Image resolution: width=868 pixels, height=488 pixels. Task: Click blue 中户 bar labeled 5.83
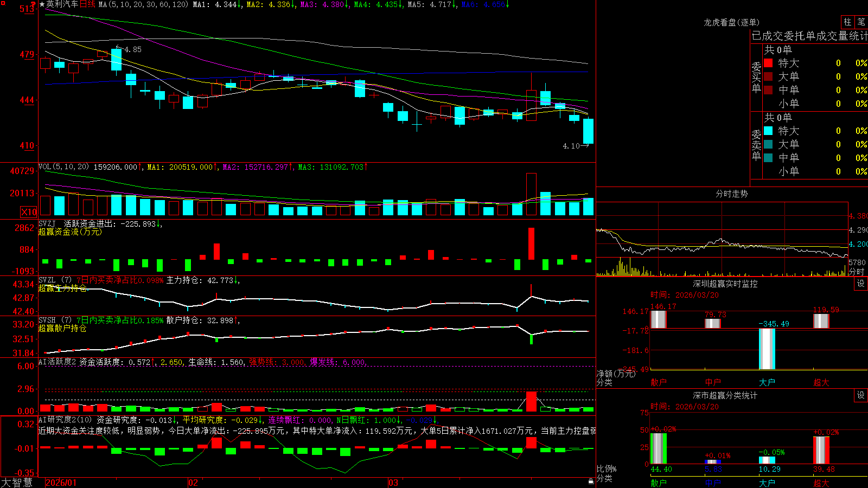coord(713,462)
